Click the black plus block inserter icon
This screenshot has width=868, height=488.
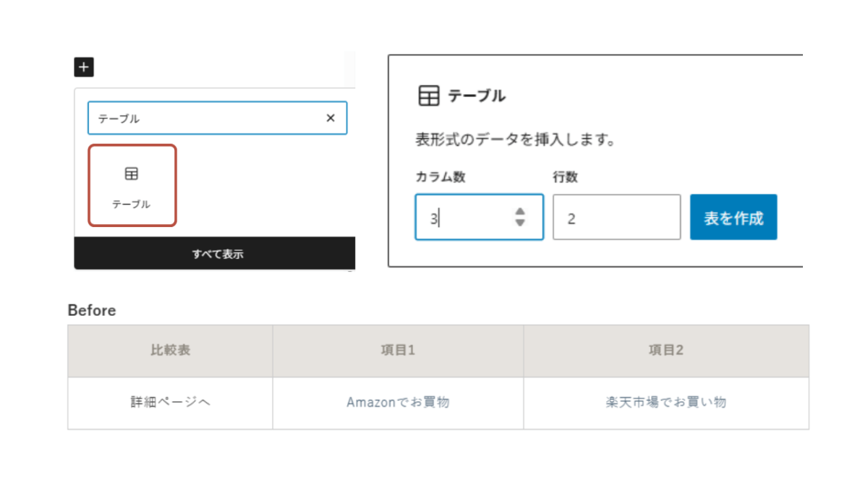(x=84, y=67)
